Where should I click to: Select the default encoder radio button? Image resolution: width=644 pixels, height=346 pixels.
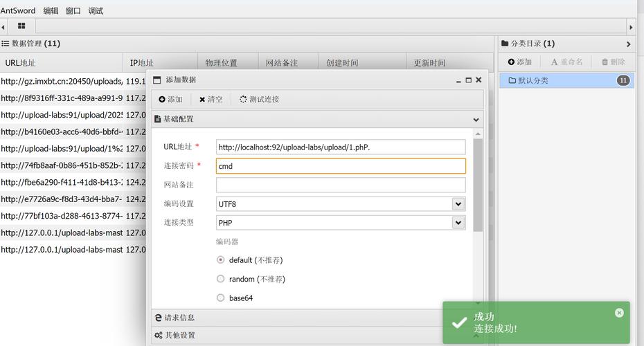pos(221,260)
